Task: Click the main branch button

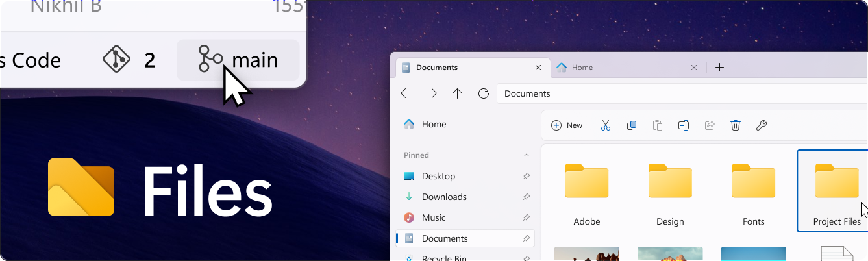Action: click(x=238, y=60)
